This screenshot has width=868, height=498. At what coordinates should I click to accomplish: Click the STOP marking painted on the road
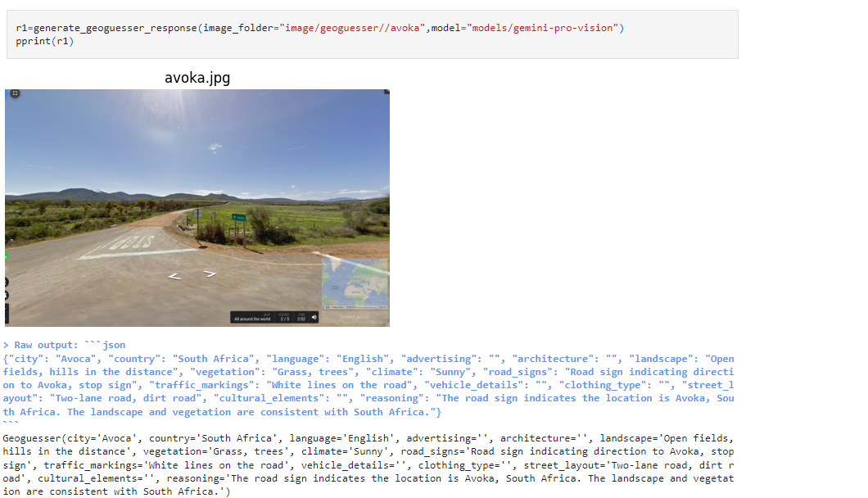click(131, 242)
